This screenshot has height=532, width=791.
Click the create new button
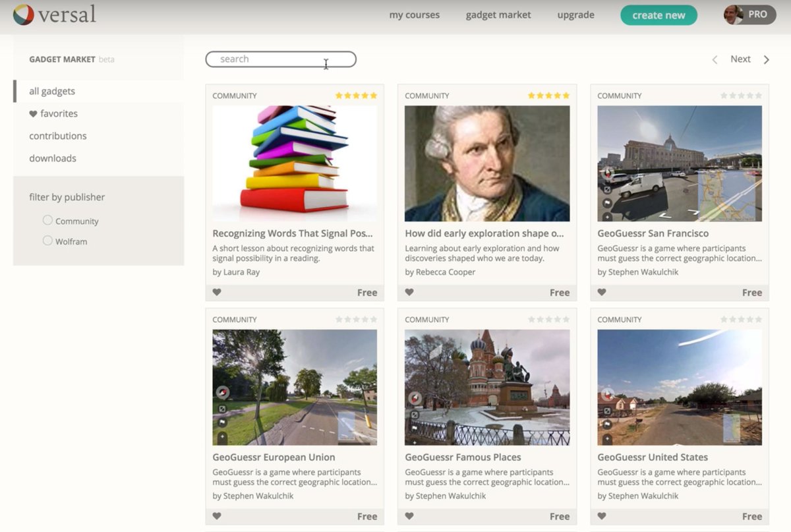(x=659, y=15)
